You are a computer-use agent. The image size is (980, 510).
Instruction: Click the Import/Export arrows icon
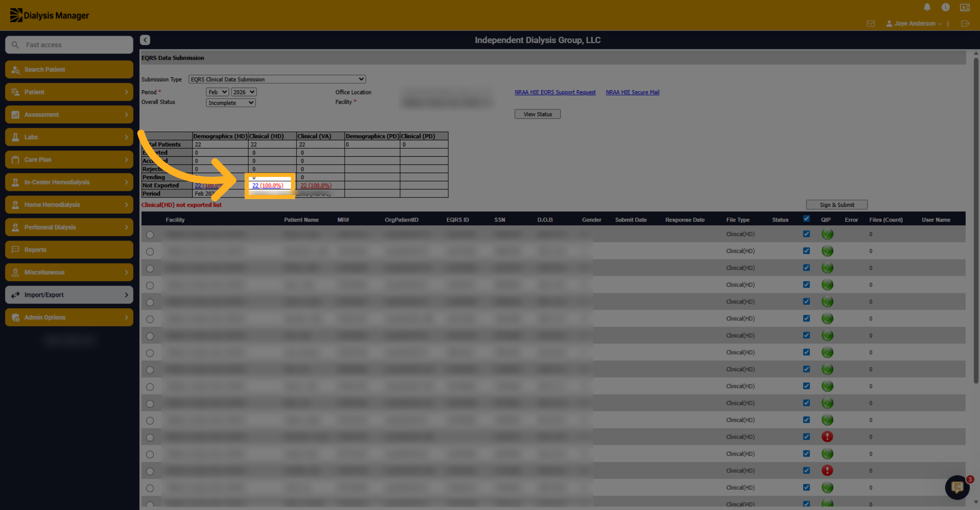point(16,295)
